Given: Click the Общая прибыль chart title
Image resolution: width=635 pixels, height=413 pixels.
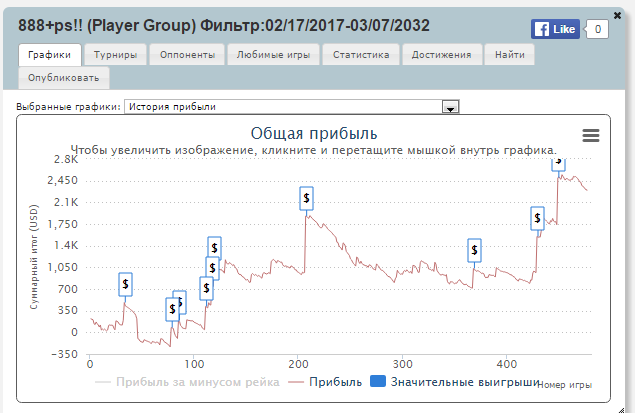Looking at the screenshot, I should click(314, 133).
